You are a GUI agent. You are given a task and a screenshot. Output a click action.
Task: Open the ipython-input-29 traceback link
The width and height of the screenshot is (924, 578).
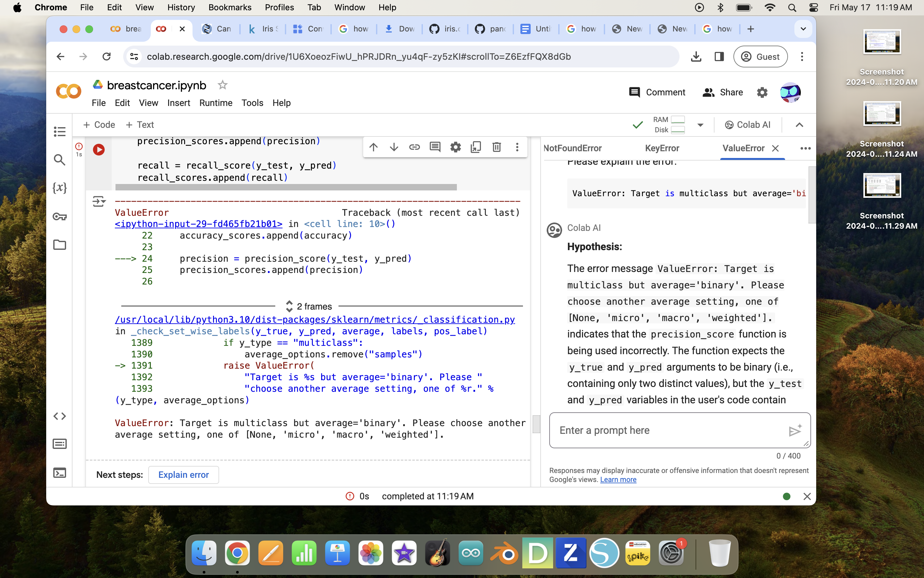click(199, 224)
